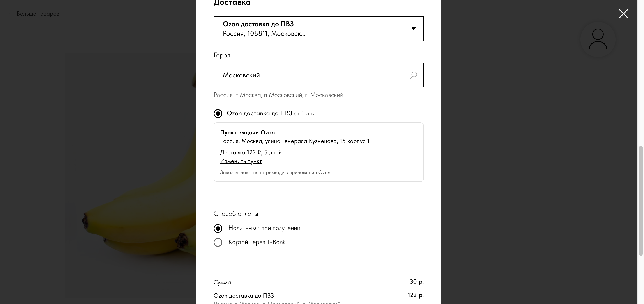Select Картой через T-Bank payment
Viewport: 644px width, 304px height.
point(218,242)
